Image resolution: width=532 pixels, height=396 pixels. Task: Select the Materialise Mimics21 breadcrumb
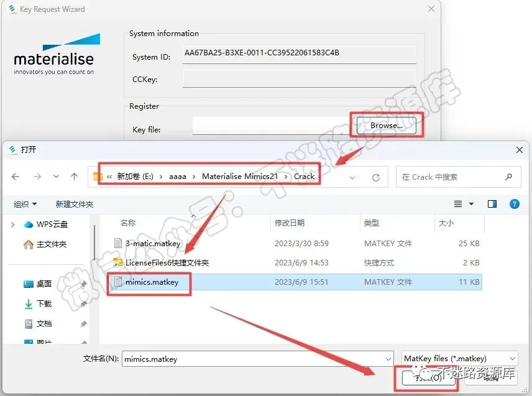[x=240, y=177]
